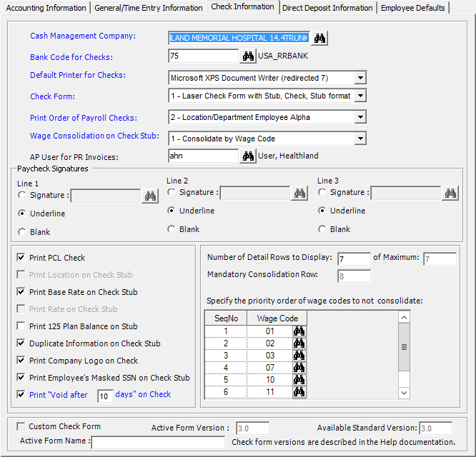Screen dimensions: 476x457
Task: Click the Cash Management Company label
Action: pos(83,36)
